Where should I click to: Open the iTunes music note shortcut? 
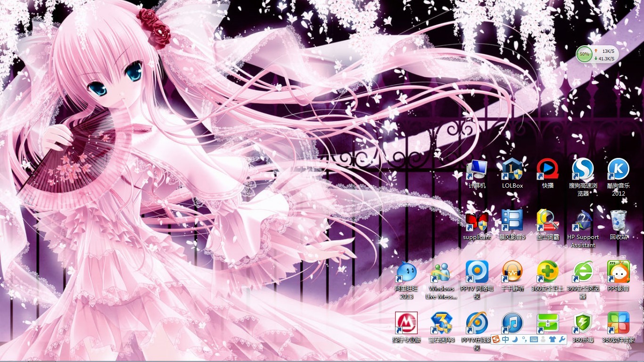pos(512,323)
